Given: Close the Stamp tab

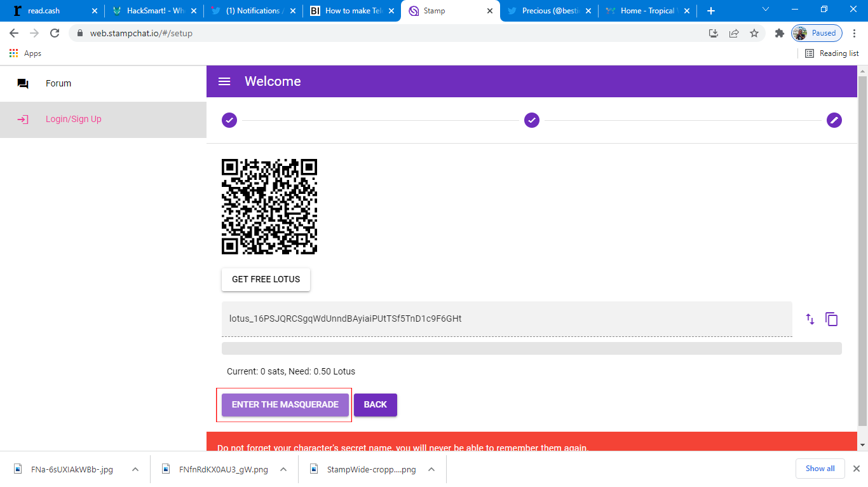Looking at the screenshot, I should [x=490, y=11].
